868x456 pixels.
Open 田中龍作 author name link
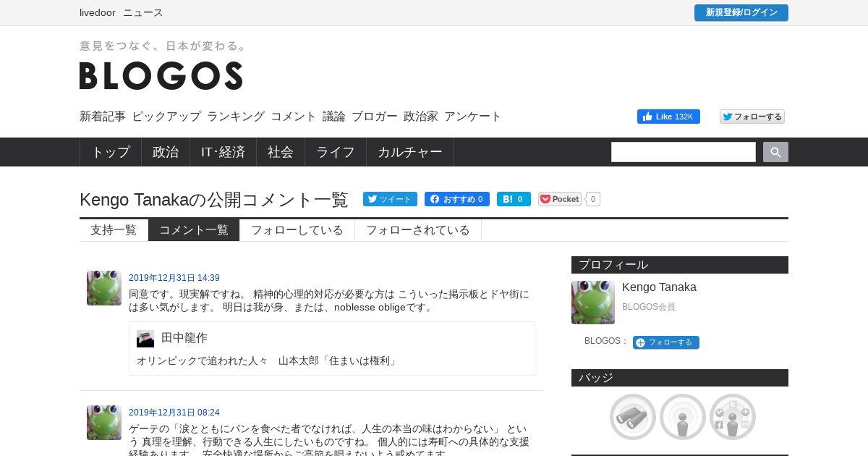184,338
